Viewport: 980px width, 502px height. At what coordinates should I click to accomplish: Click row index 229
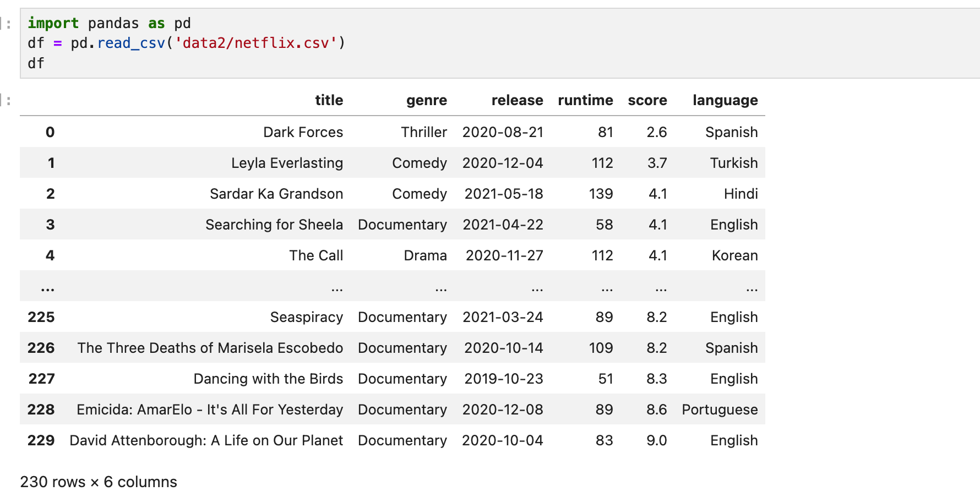[x=41, y=440]
